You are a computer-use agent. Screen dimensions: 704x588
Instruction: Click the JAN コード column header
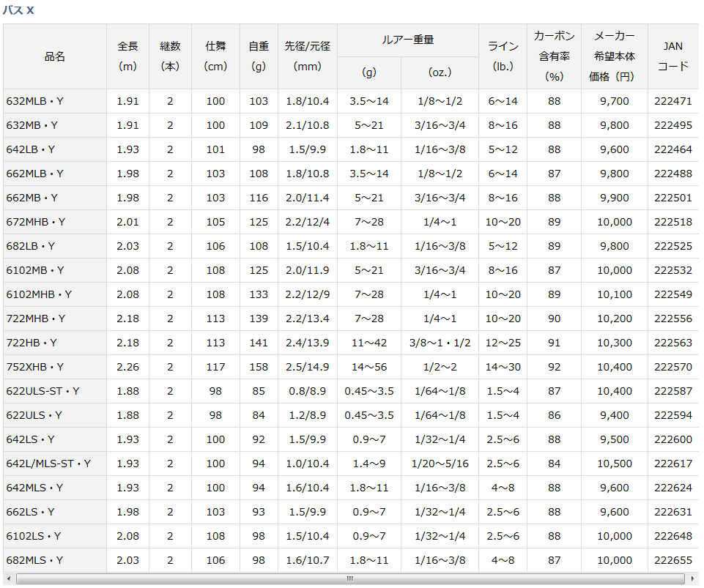[672, 56]
